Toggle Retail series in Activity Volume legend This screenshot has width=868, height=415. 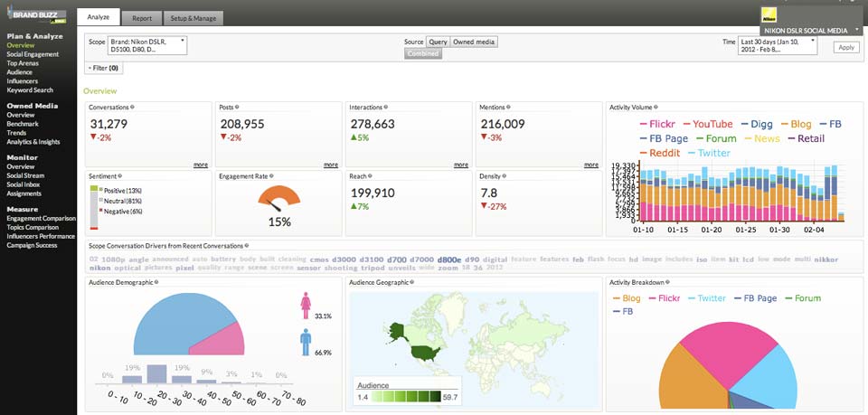(806, 139)
